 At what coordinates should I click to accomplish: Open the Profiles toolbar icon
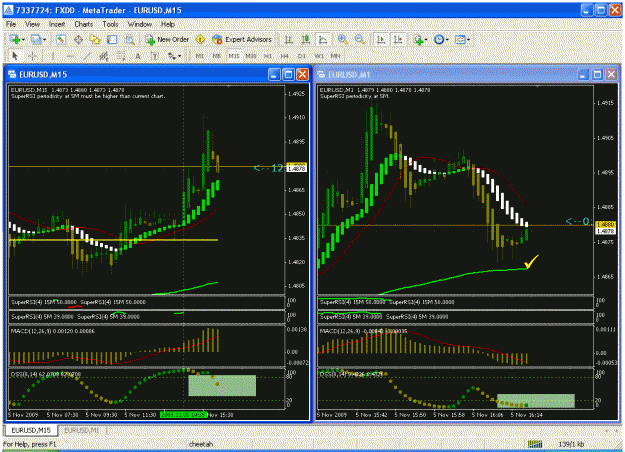coord(38,39)
